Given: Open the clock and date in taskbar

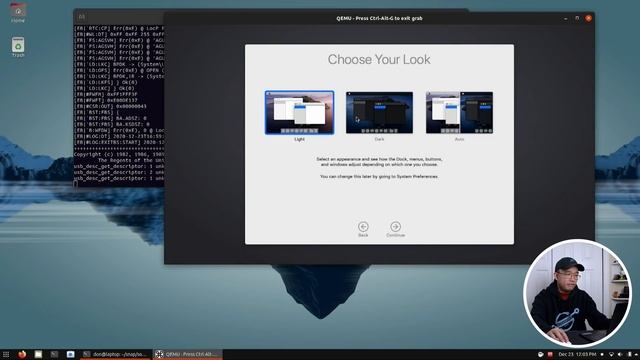Looking at the screenshot, I should [577, 354].
